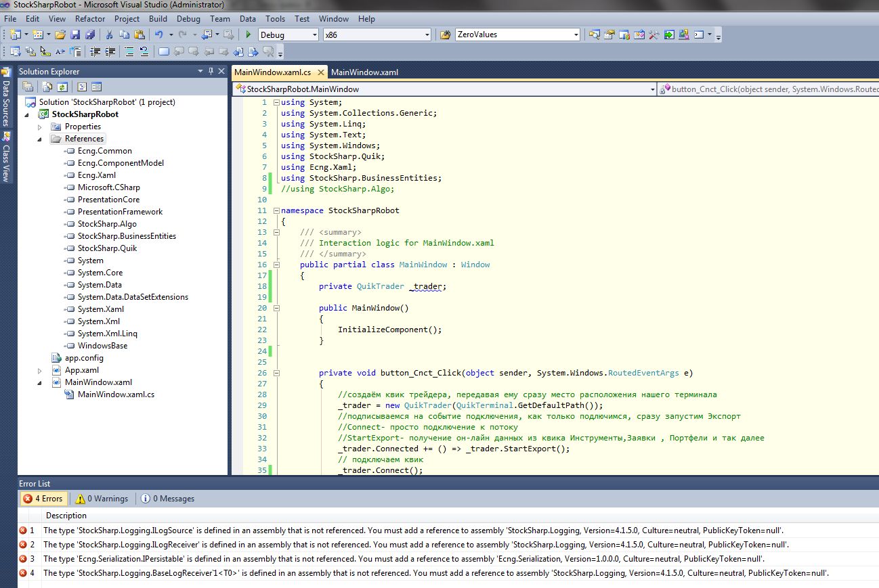Open the Data Sources side tab

(6, 97)
